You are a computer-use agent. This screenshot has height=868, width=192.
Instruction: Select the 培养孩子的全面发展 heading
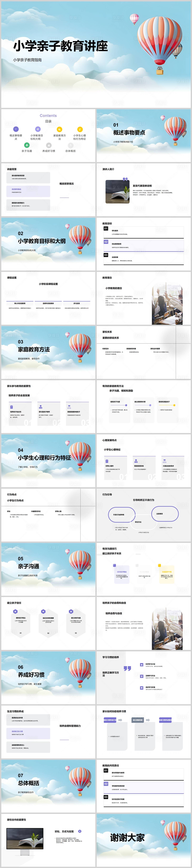19,395
